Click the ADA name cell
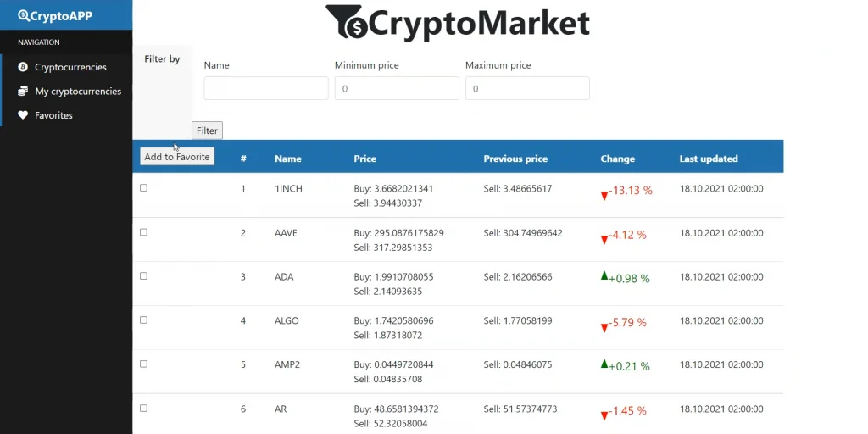 point(284,277)
